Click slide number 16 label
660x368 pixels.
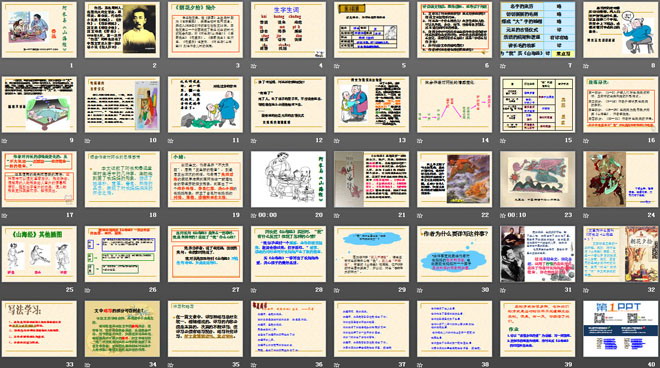pos(652,140)
